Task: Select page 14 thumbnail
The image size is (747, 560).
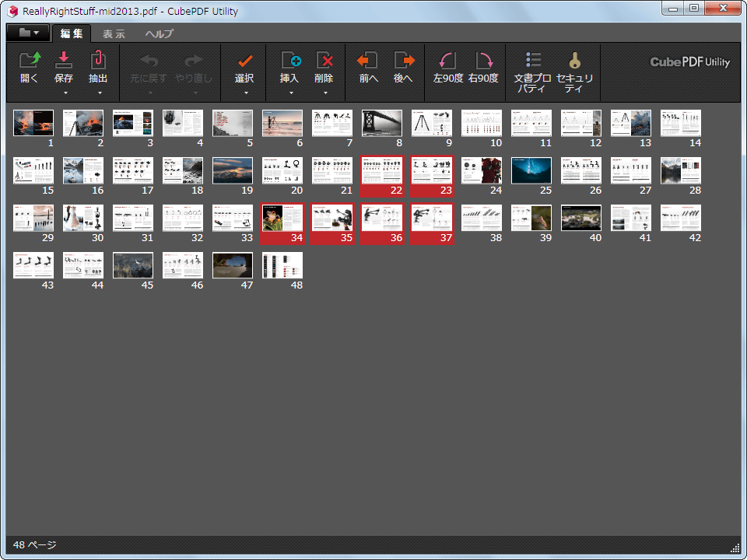Action: (x=681, y=124)
